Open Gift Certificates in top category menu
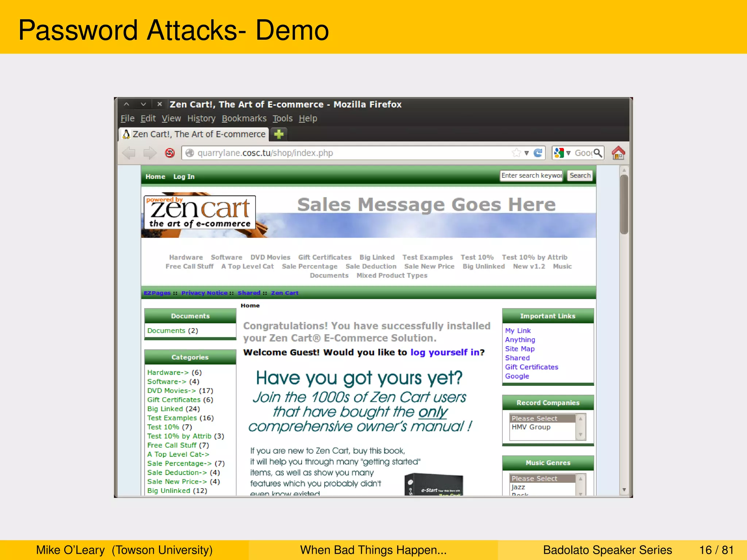Image resolution: width=747 pixels, height=560 pixels. coord(325,257)
